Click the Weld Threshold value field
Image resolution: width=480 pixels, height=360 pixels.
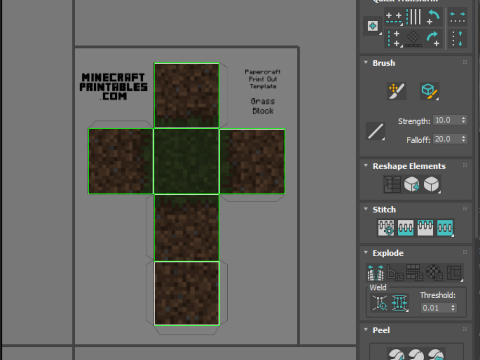[x=435, y=308]
